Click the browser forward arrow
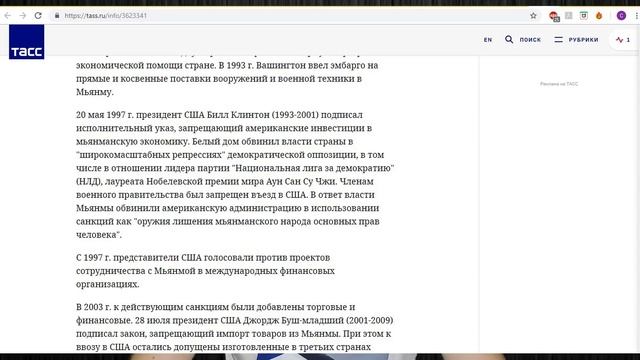The width and height of the screenshot is (640, 360). click(23, 16)
